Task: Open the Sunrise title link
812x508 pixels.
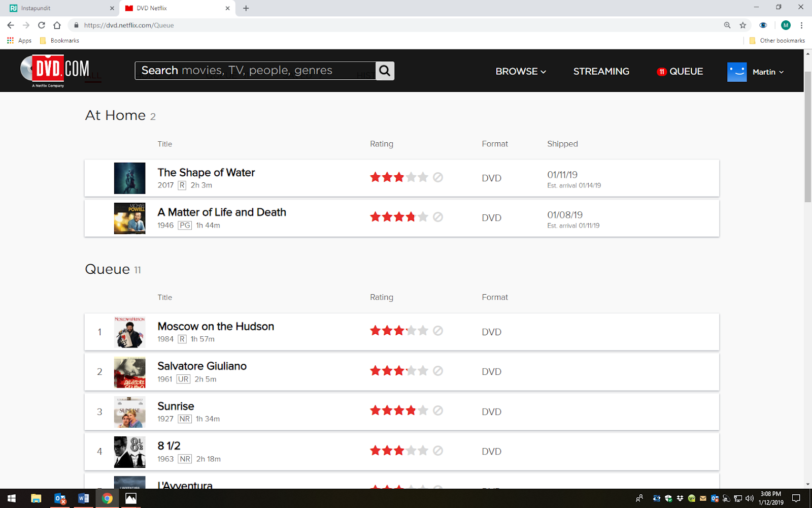Action: [176, 406]
